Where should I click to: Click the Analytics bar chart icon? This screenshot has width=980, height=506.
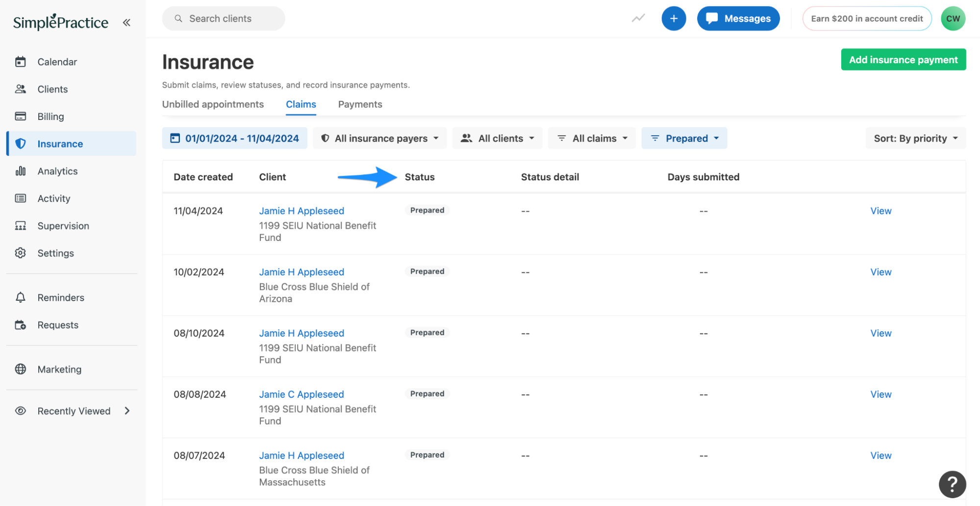pos(20,171)
